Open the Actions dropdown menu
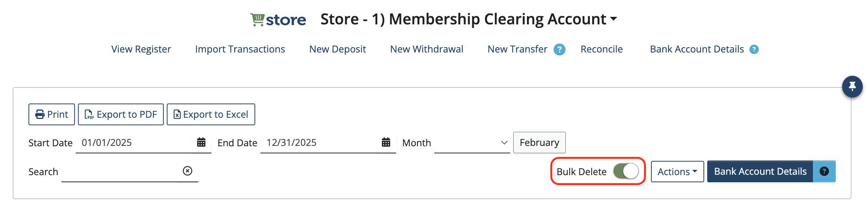Screen dimensions: 868x204 point(677,171)
